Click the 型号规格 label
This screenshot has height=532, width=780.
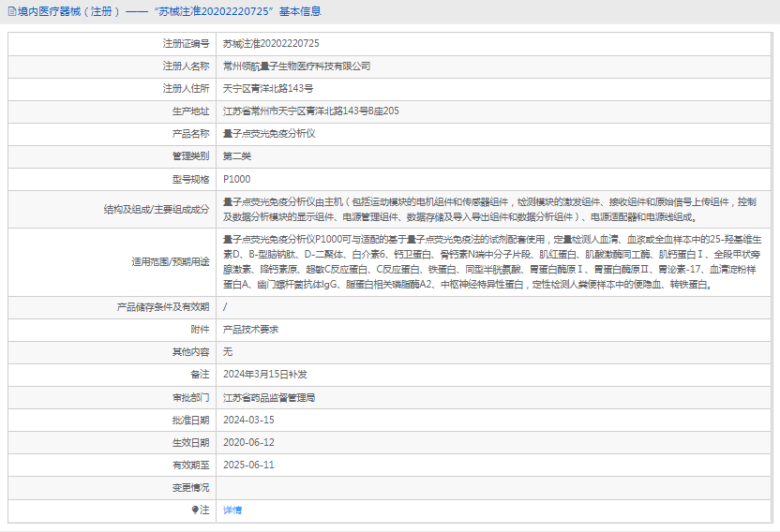(190, 179)
